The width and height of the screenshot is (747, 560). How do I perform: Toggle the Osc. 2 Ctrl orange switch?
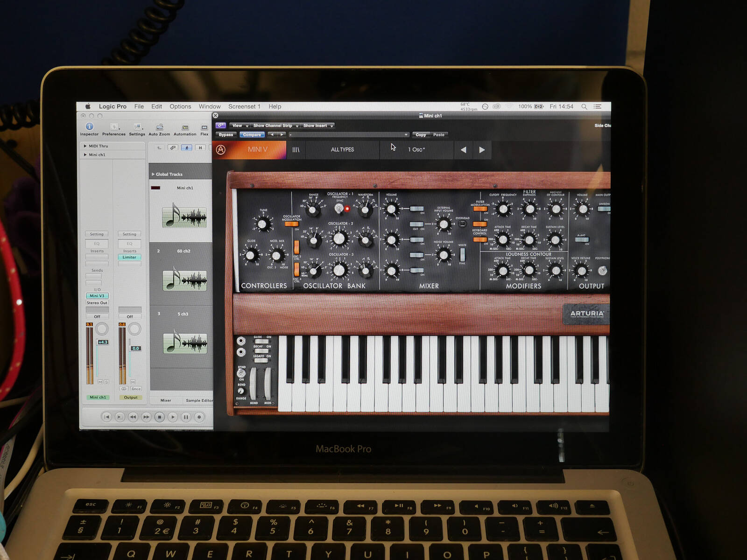[296, 247]
